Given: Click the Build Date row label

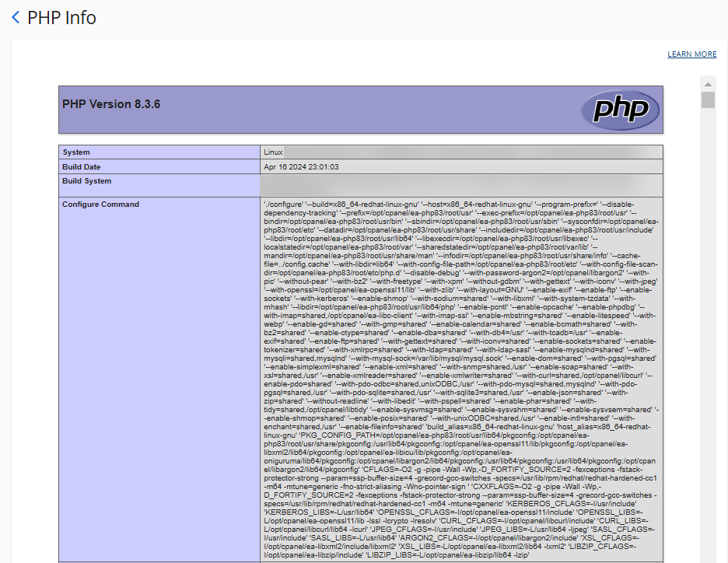Looking at the screenshot, I should 81,166.
